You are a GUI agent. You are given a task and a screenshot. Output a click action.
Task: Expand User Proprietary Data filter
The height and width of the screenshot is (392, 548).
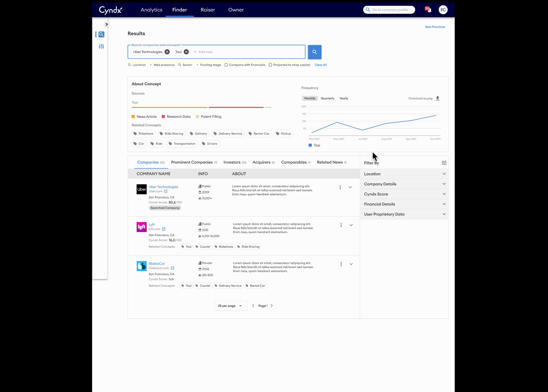coord(404,214)
